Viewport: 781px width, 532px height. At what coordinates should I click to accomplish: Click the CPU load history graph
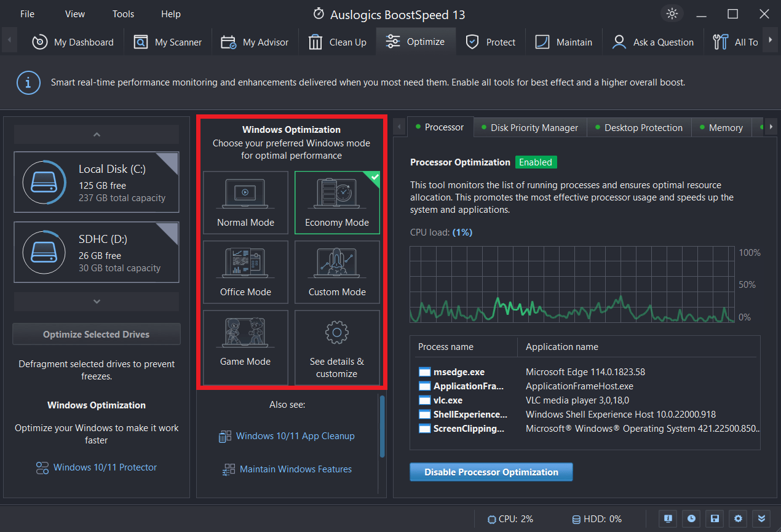point(573,285)
